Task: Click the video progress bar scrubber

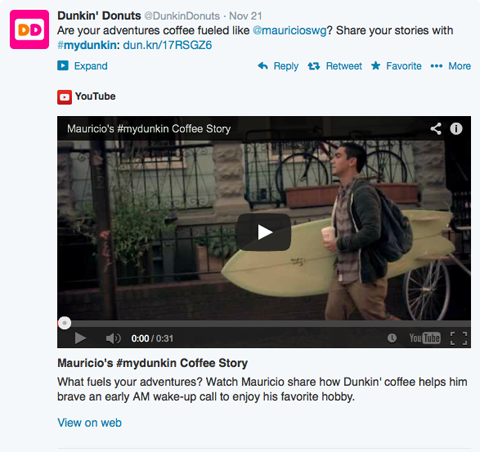Action: [64, 323]
